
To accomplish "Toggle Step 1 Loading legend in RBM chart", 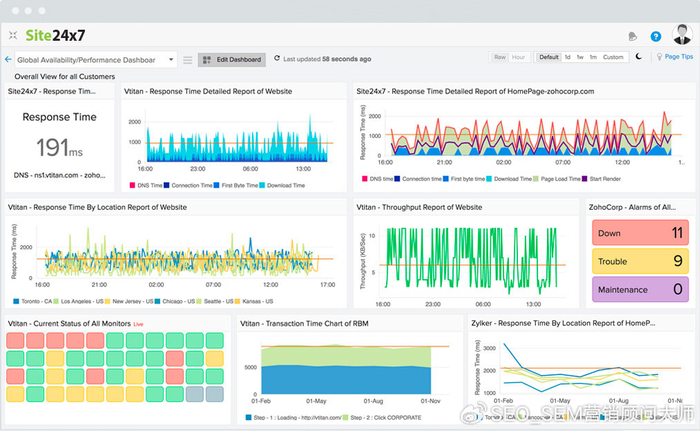I will 293,418.
